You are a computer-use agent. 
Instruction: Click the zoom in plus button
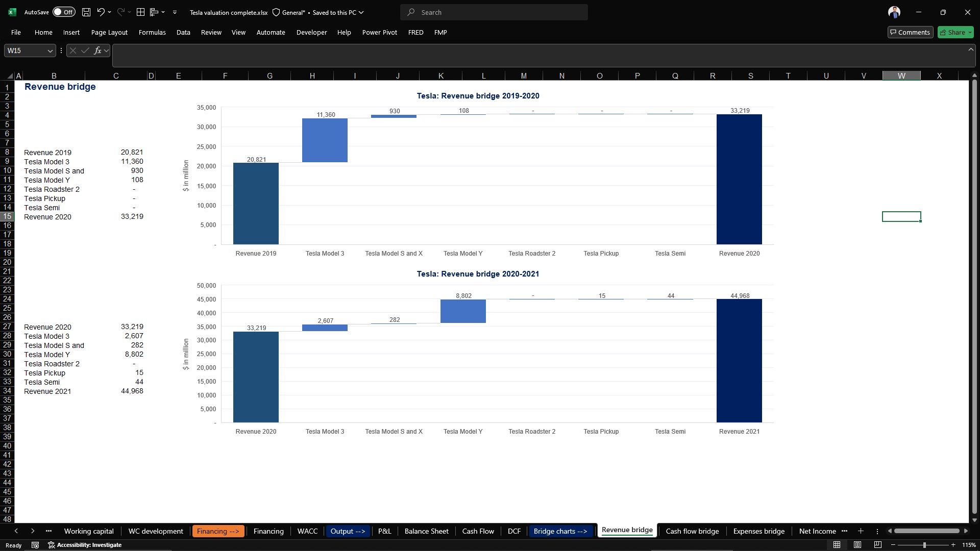point(953,545)
